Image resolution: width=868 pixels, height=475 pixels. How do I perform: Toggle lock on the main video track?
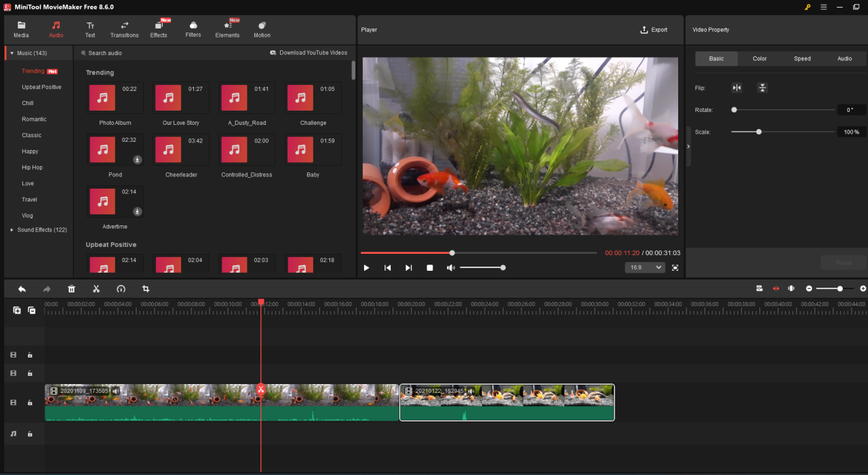tap(30, 402)
